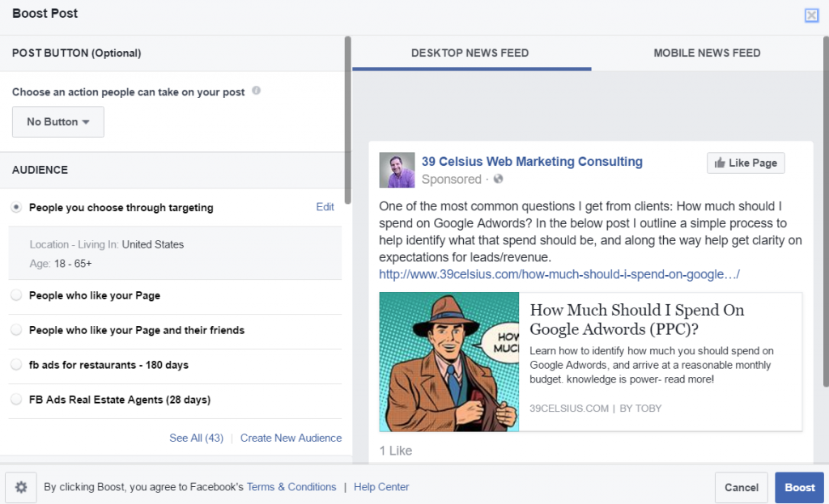This screenshot has height=504, width=829.
Task: Select People who like your Page
Action: (16, 295)
